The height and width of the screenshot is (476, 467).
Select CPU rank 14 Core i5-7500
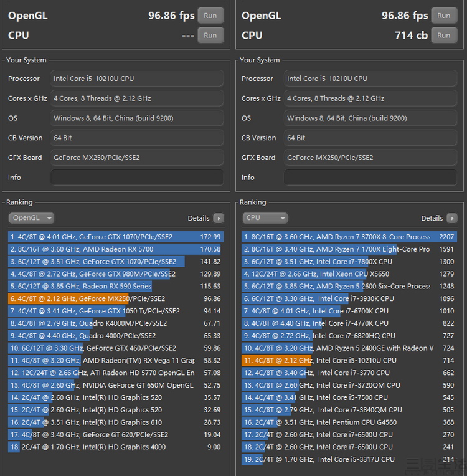349,397
